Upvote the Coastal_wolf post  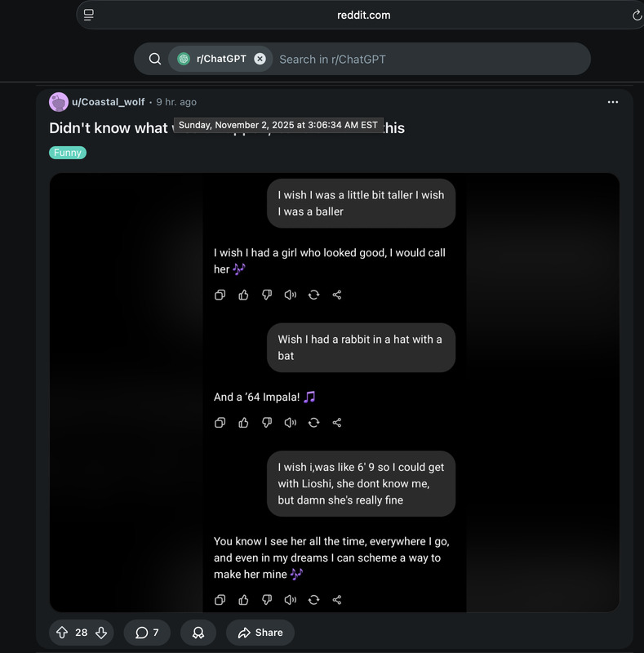coord(62,633)
